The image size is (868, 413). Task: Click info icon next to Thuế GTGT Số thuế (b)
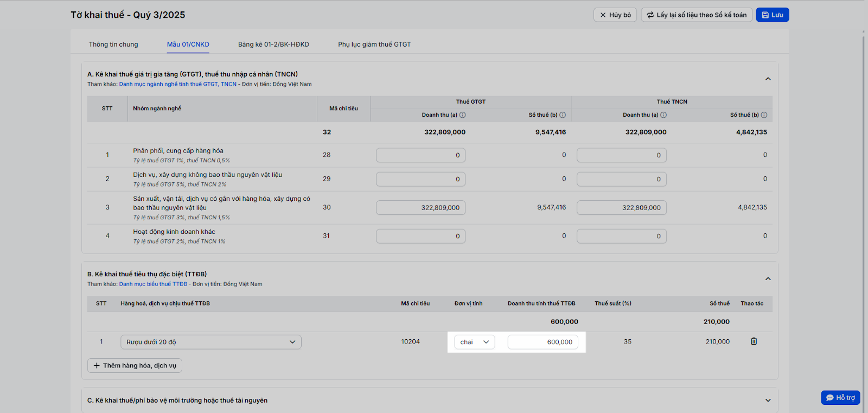pos(563,115)
